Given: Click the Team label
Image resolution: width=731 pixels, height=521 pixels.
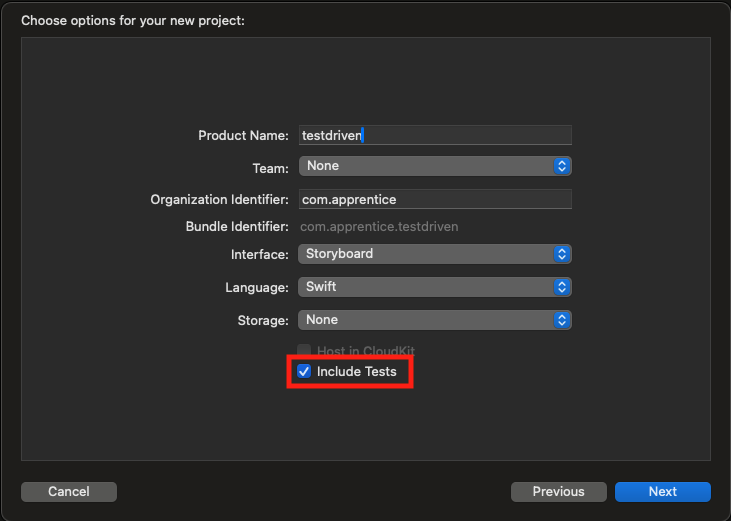Looking at the screenshot, I should [270, 168].
